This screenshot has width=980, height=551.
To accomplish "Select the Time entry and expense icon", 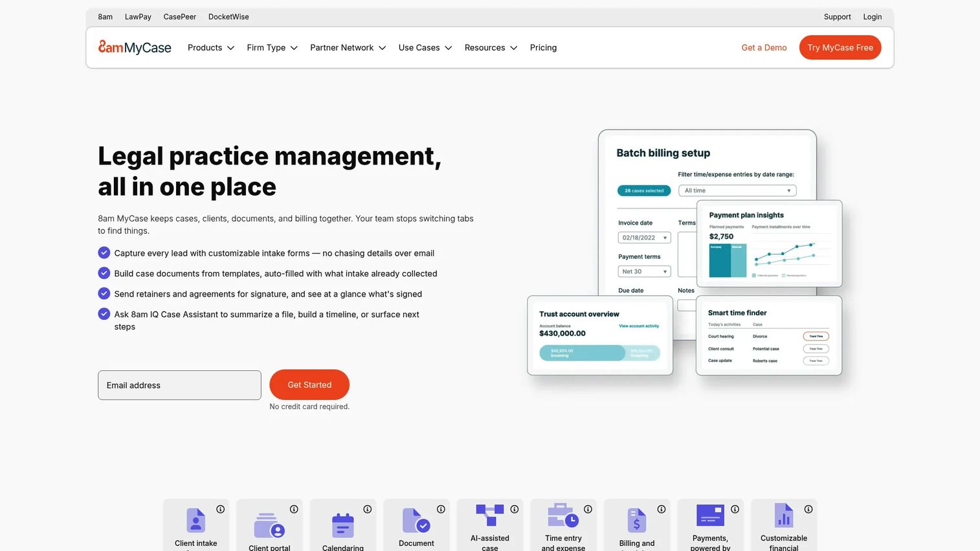I will [x=563, y=515].
